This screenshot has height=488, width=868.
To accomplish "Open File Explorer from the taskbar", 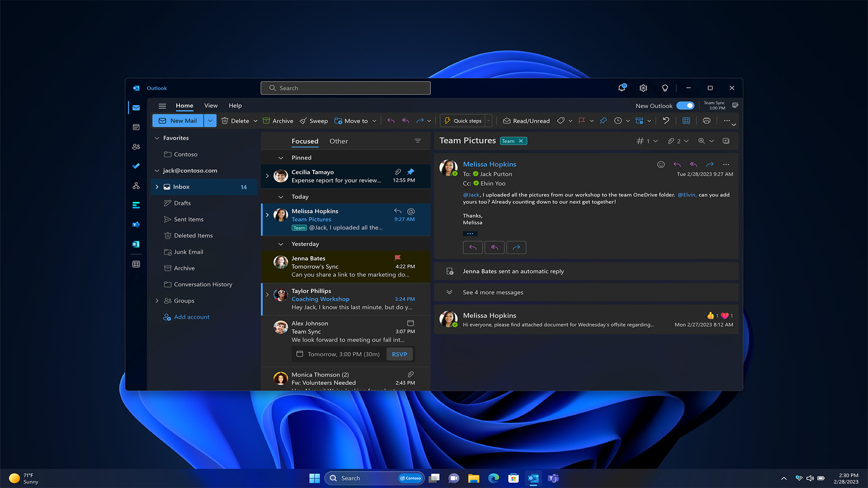I will coord(473,478).
